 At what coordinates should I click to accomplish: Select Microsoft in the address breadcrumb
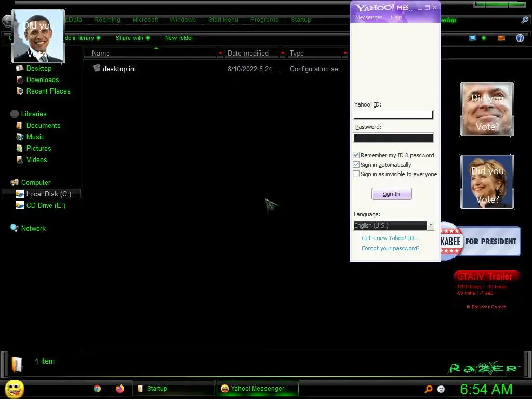[x=145, y=20]
